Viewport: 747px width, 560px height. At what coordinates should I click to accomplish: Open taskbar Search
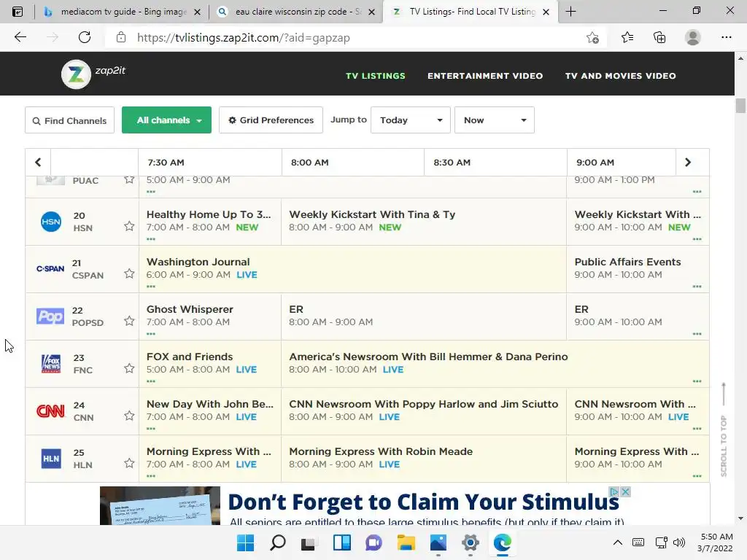278,542
